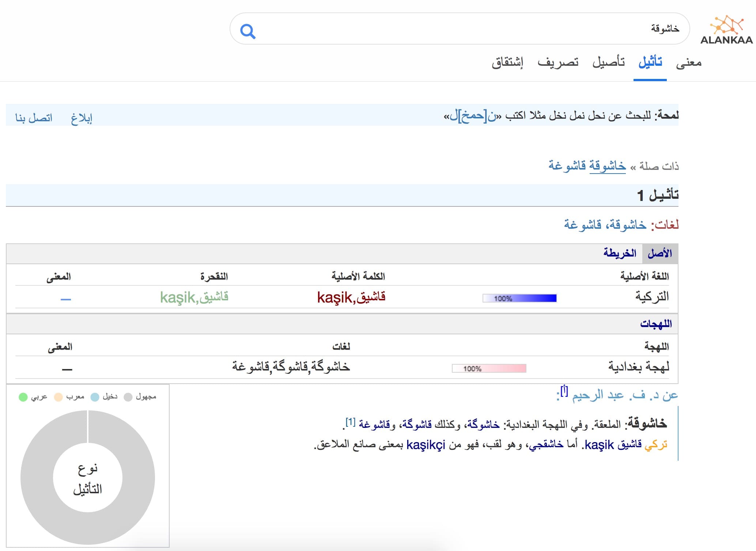Click the قاشوغة link next to لغات

tap(583, 224)
